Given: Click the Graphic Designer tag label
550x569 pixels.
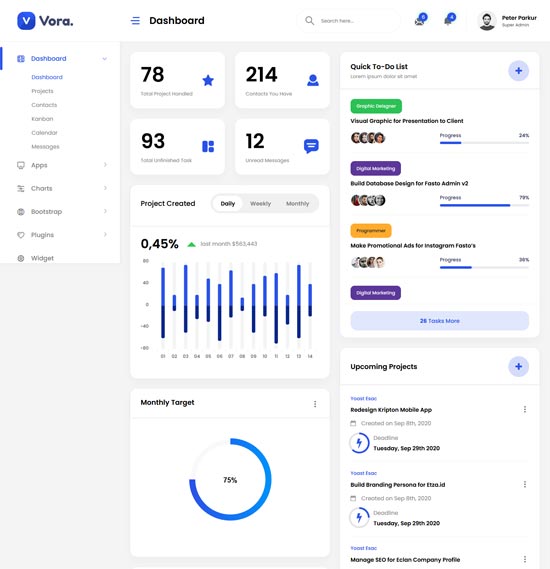Looking at the screenshot, I should click(376, 106).
